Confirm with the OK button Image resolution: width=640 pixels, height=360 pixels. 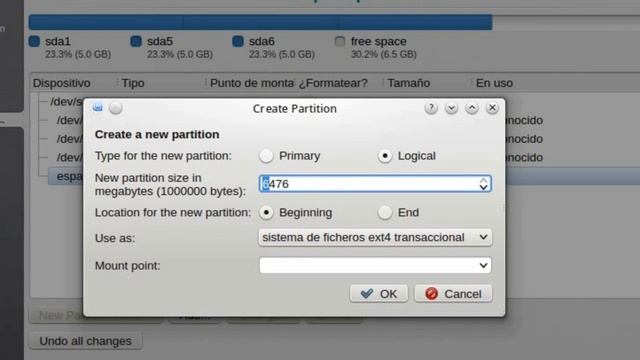coord(379,294)
